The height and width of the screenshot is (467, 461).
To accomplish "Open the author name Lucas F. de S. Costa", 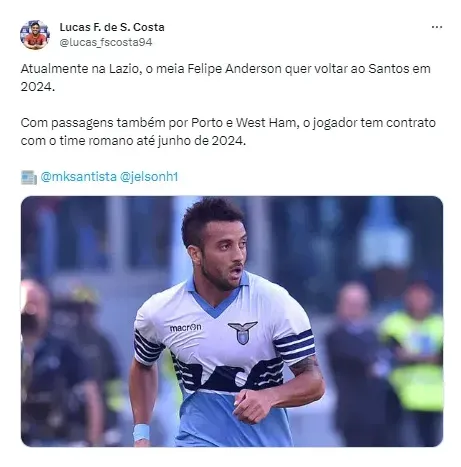I will pyautogui.click(x=112, y=27).
